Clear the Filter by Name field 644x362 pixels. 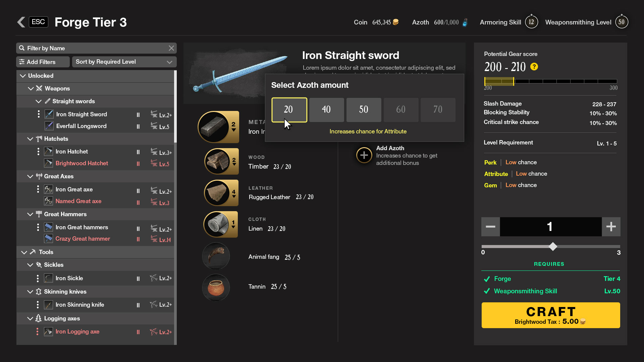coord(171,48)
